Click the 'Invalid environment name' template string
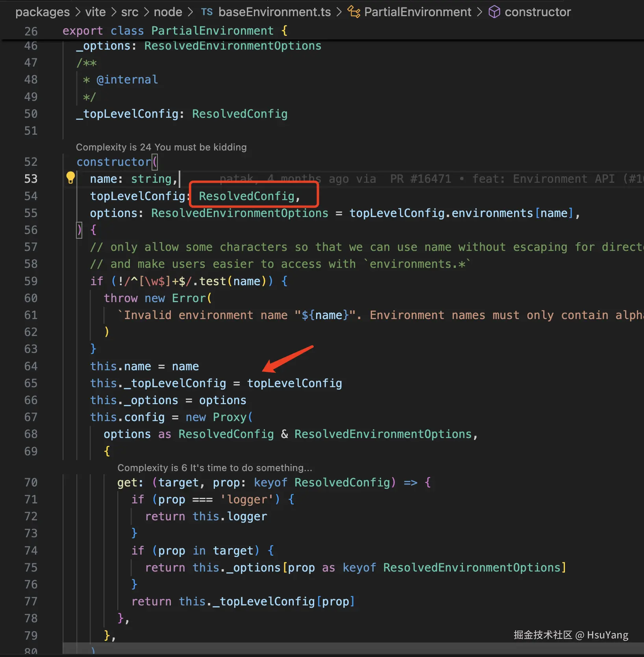Image resolution: width=644 pixels, height=657 pixels. 381,315
